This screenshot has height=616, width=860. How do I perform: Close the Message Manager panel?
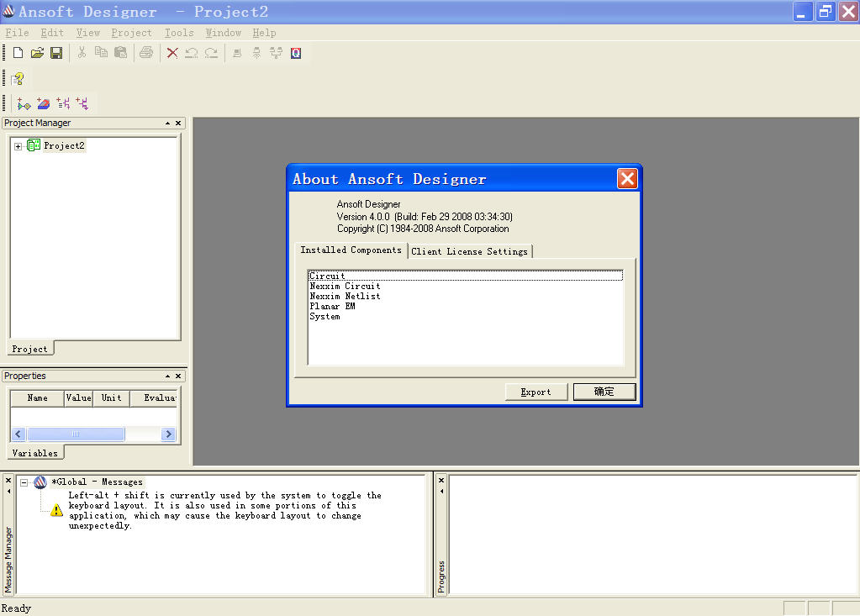(x=8, y=480)
